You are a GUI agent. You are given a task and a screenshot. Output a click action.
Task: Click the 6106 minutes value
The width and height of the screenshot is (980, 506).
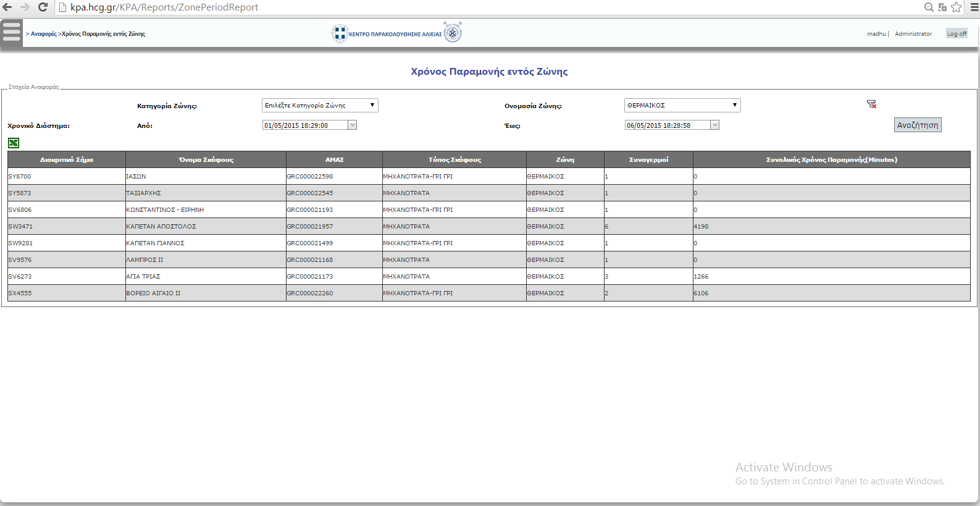[x=701, y=293]
